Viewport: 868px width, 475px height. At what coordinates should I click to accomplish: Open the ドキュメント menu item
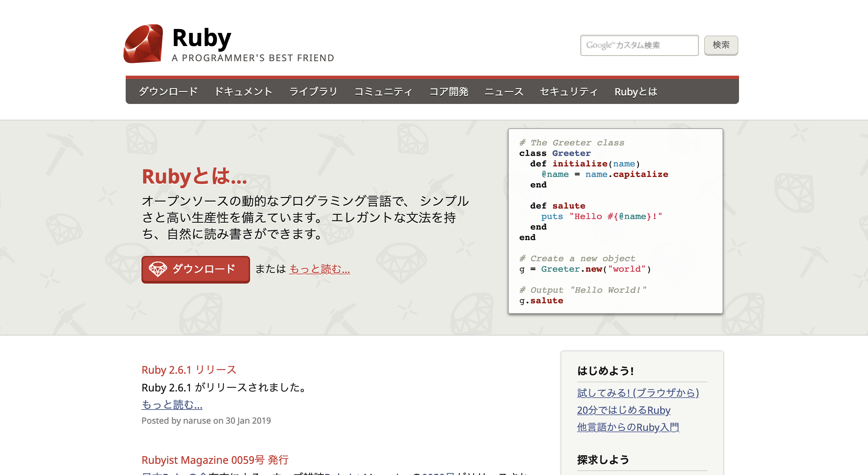243,92
